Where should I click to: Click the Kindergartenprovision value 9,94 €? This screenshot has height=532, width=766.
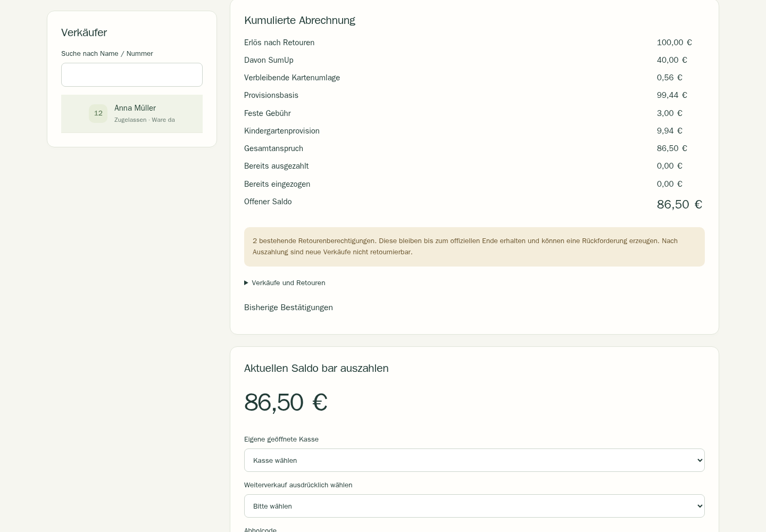tap(670, 131)
